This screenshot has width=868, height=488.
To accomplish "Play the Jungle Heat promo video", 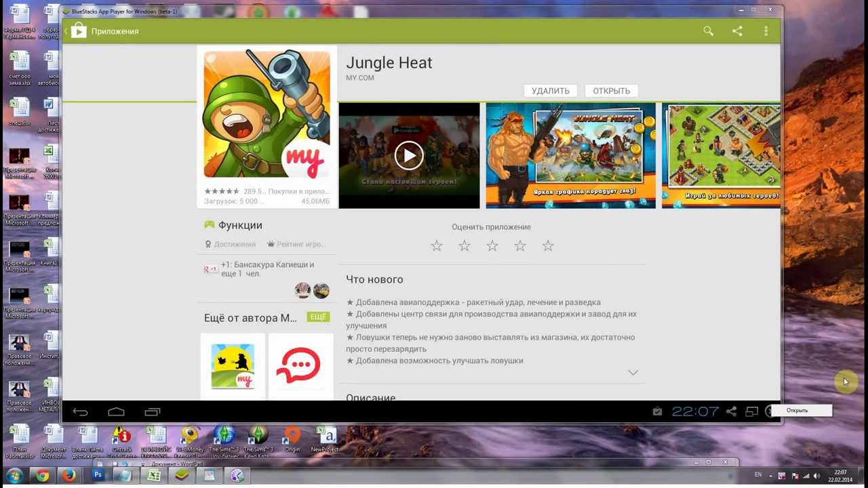I will [x=409, y=156].
